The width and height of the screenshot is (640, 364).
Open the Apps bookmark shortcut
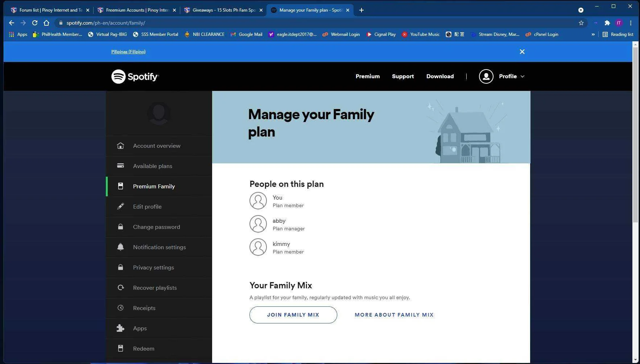pyautogui.click(x=18, y=34)
